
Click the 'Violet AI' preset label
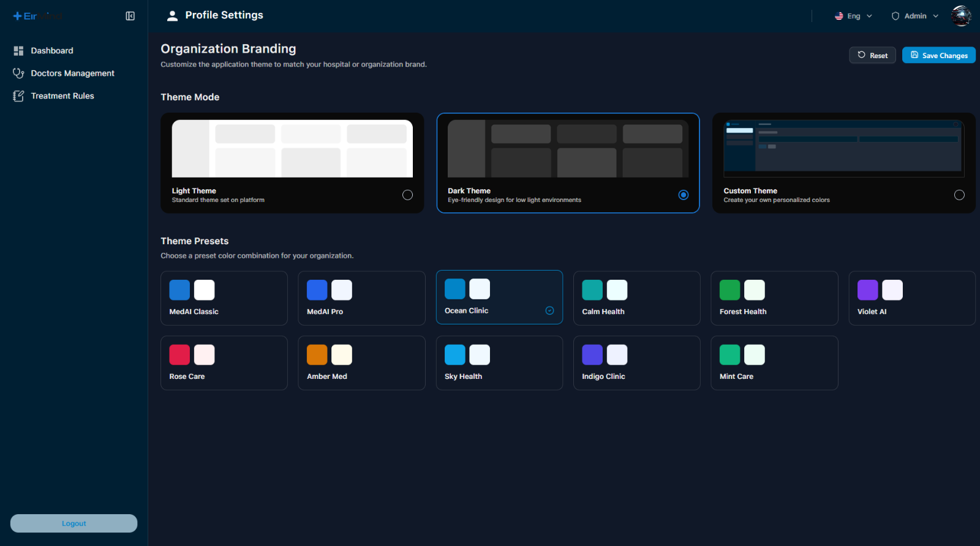[x=872, y=312]
